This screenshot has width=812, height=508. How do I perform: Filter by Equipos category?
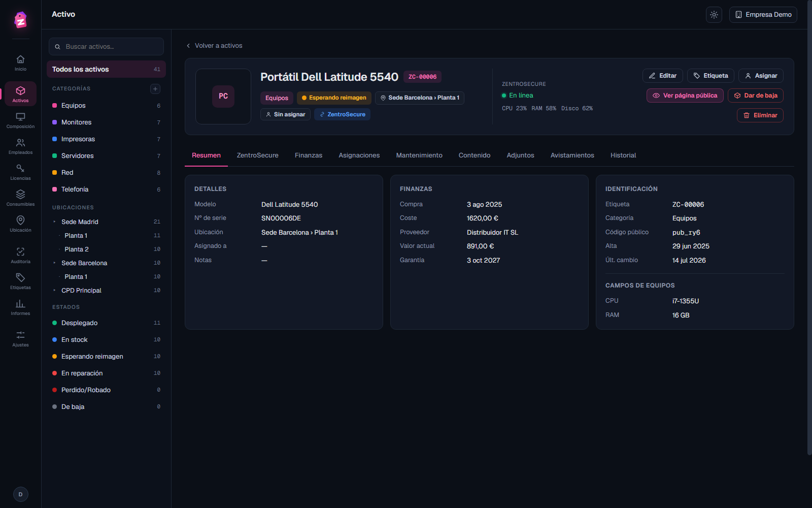[106, 106]
